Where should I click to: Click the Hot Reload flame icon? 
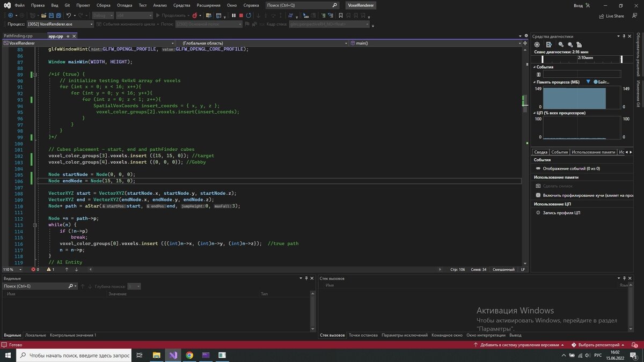tap(194, 16)
